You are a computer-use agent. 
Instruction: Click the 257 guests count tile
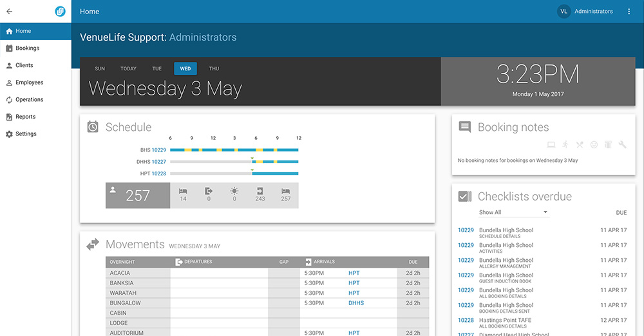point(138,195)
